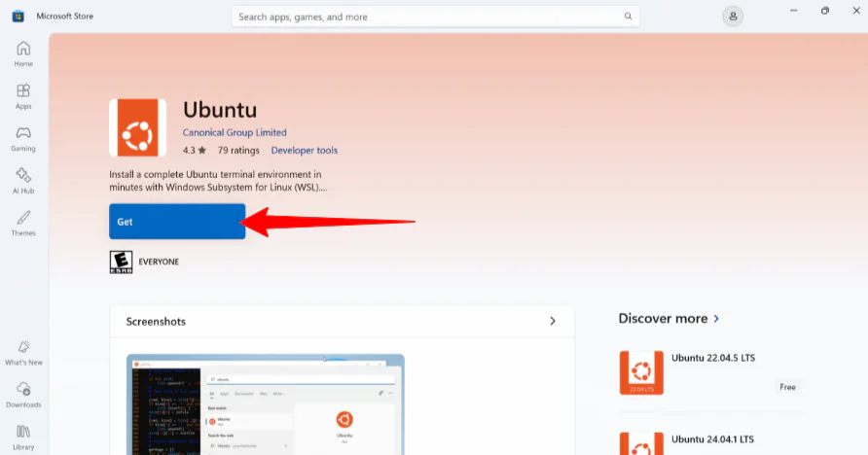Open the What's New page
The width and height of the screenshot is (868, 455).
coord(23,353)
